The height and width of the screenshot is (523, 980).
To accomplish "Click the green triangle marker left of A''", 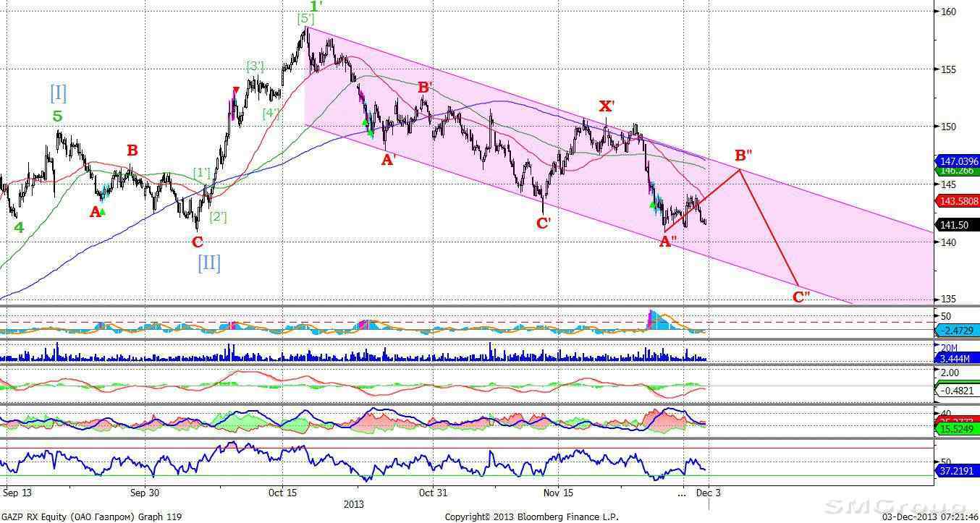I will (653, 206).
